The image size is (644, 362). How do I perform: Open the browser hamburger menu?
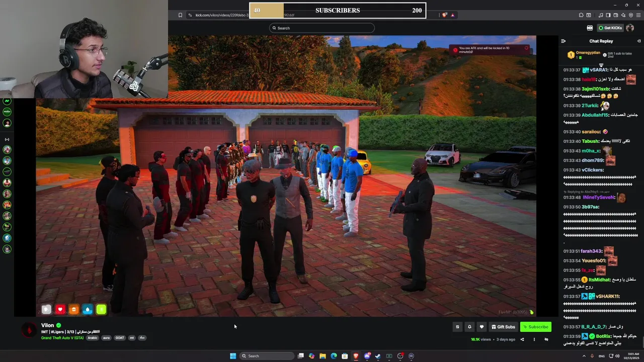click(638, 15)
